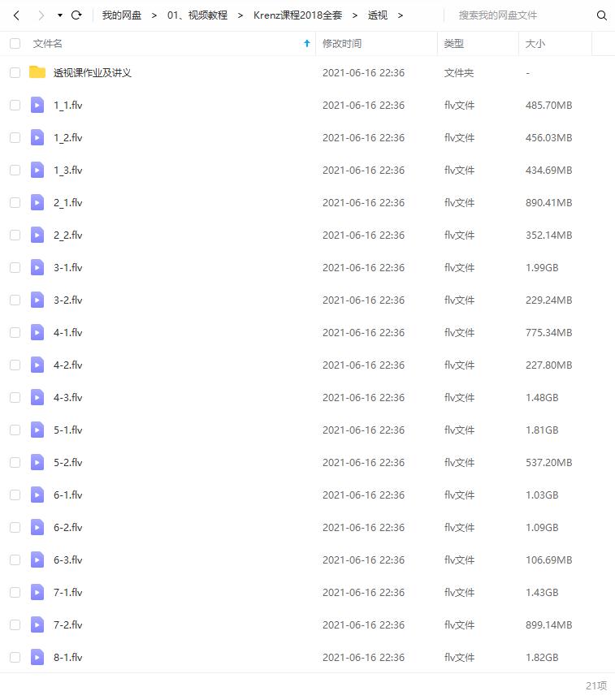
Task: Click video icon of 4-2.flv
Action: (37, 365)
